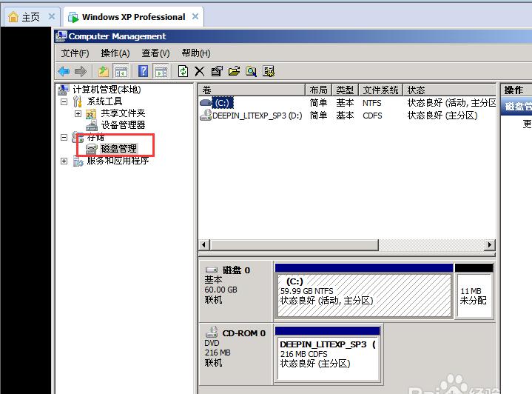
Task: Open the 查看(V) menu
Action: 155,53
